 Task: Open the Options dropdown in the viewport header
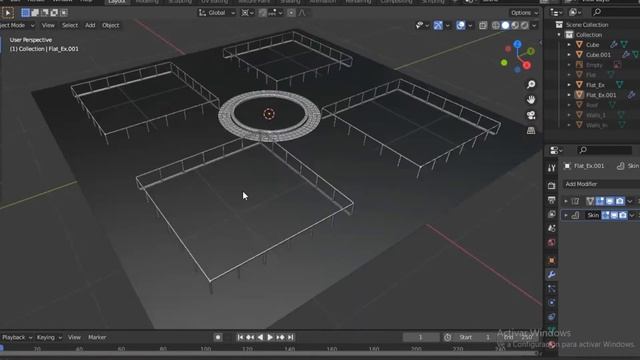524,13
